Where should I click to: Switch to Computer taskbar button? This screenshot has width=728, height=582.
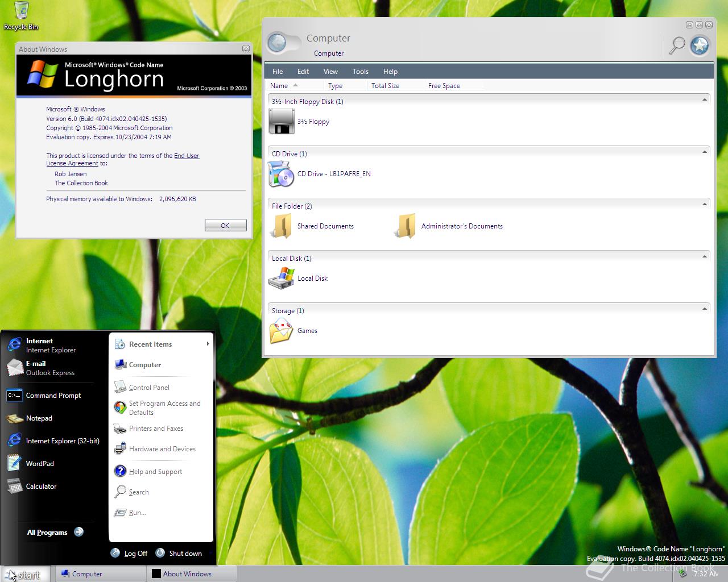[x=99, y=574]
